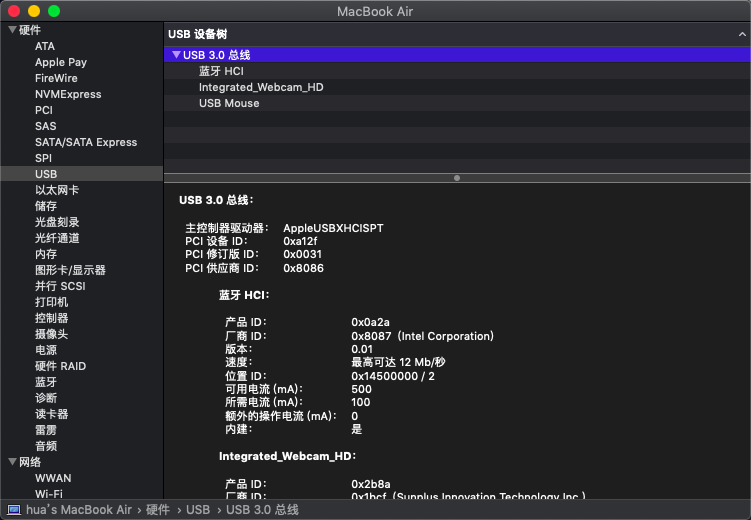Open 控制器 in the sidebar
Screen dimensions: 751x520
point(51,318)
